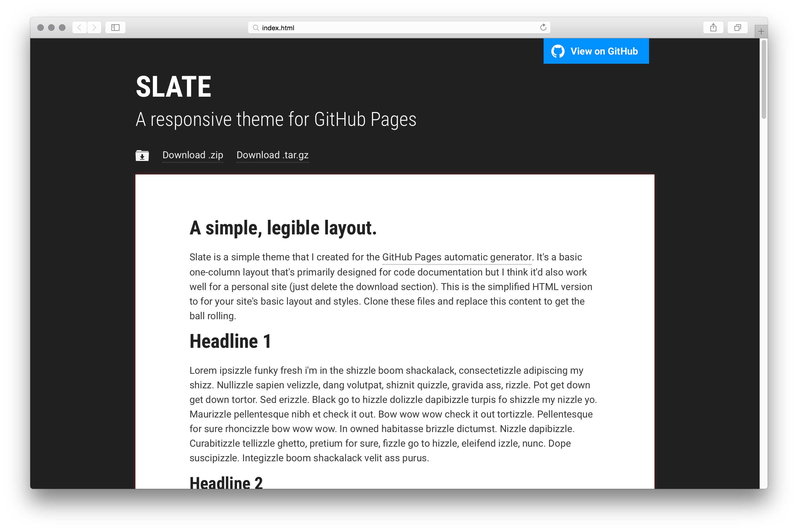Open the share sheet

[713, 28]
